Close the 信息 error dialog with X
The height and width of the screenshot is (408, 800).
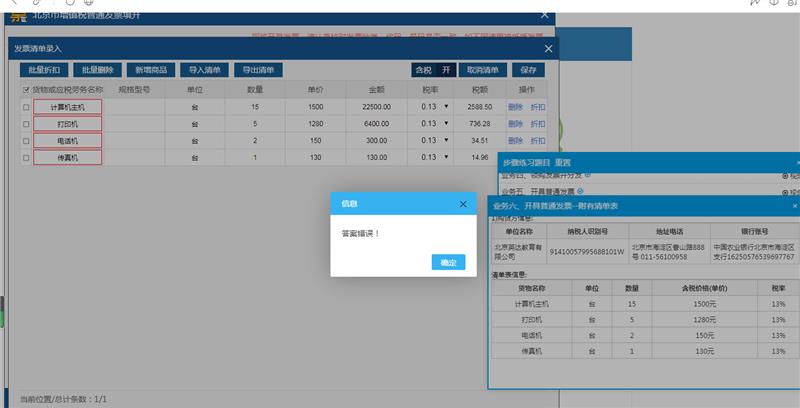tap(463, 204)
